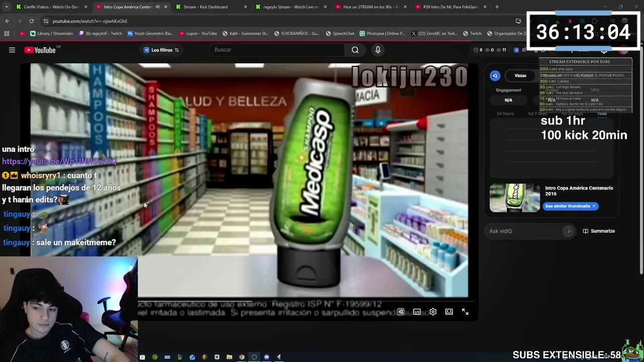Viewport: 644px width, 362px height.
Task: Select the Vistas tab in vidIQ panel
Action: point(520,75)
